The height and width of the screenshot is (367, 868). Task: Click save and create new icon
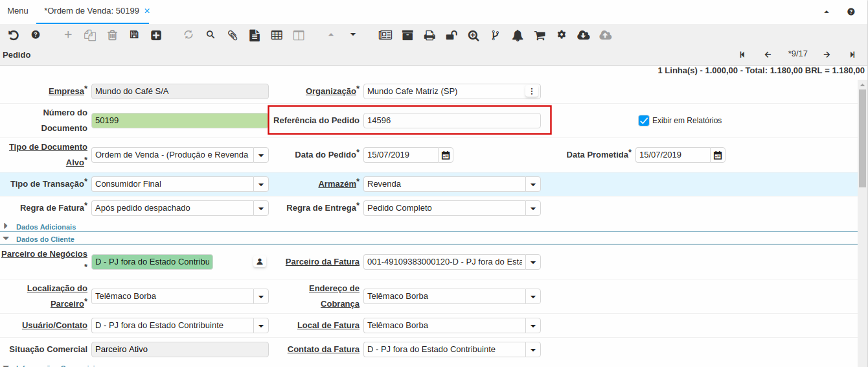coord(156,35)
